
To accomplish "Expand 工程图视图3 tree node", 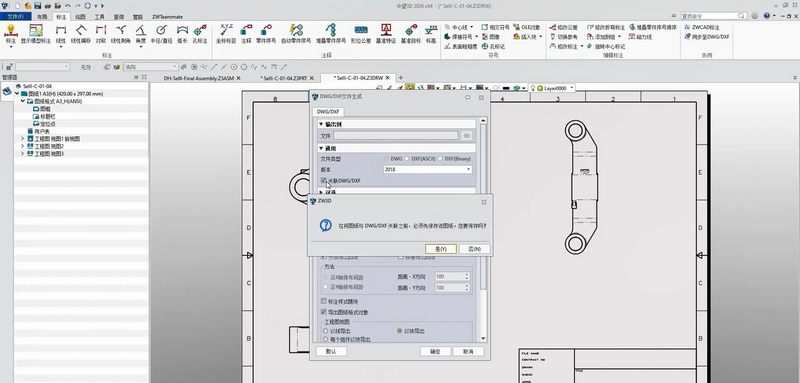I will tap(22, 154).
